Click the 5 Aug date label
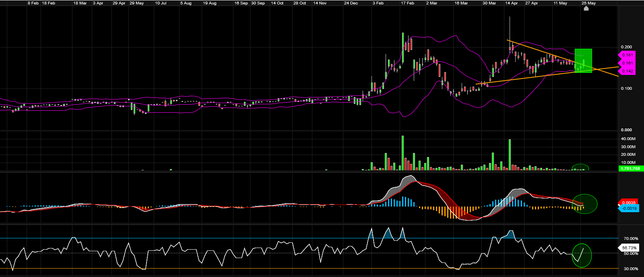The image size is (644, 277). pyautogui.click(x=186, y=3)
